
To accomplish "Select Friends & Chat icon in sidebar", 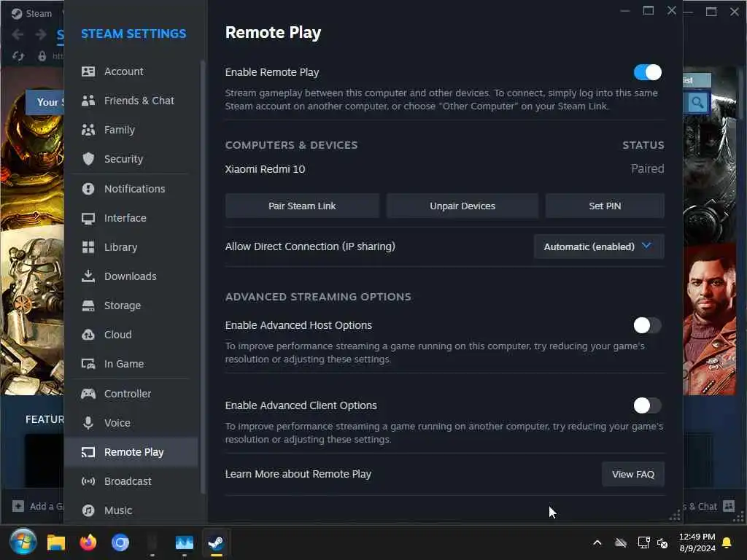I will pos(88,101).
